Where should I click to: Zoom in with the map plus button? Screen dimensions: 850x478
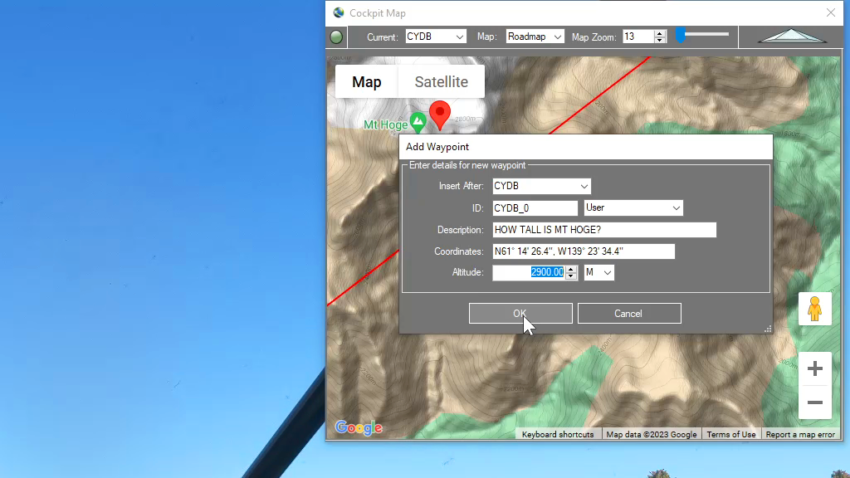coord(814,369)
